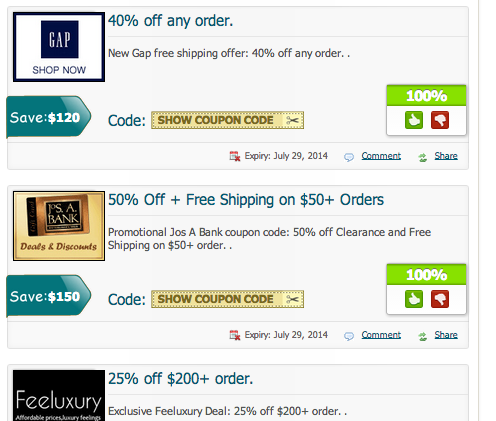Open Share link under Jos A Bank coupon
Image resolution: width=496 pixels, height=421 pixels.
click(x=446, y=335)
